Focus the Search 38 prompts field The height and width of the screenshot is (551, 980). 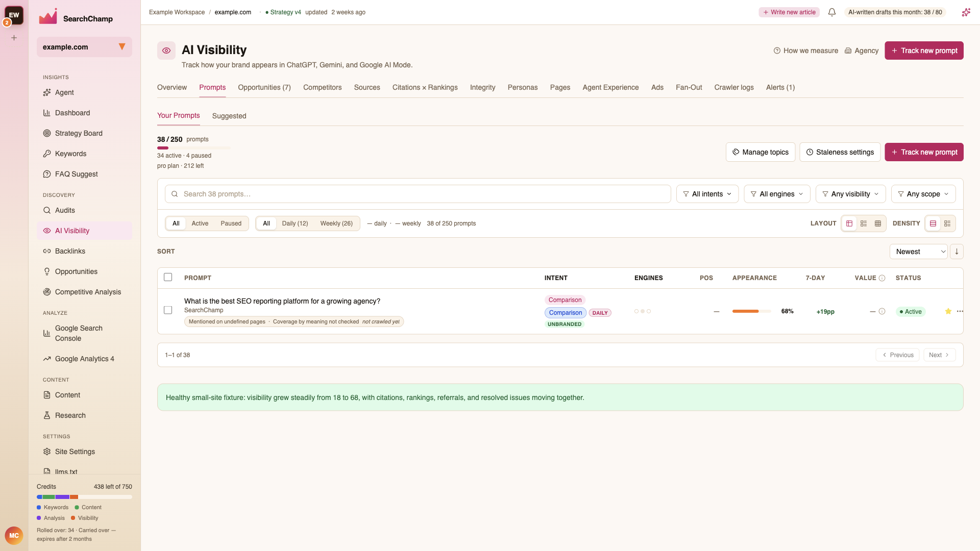click(x=418, y=194)
